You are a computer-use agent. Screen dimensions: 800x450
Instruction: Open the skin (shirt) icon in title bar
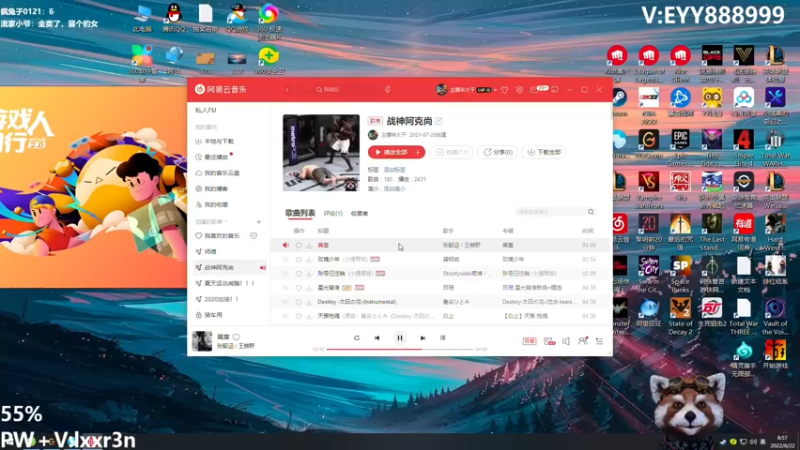(505, 90)
